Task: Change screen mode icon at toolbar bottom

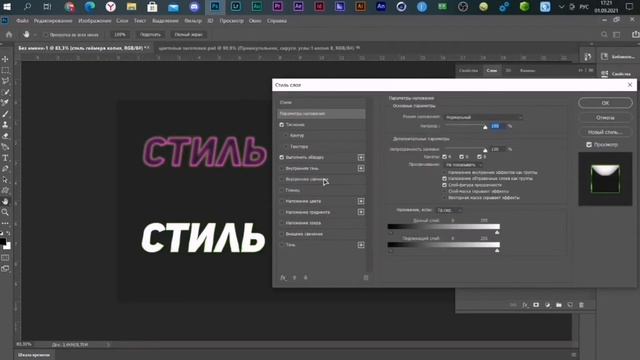Action: pyautogui.click(x=5, y=269)
